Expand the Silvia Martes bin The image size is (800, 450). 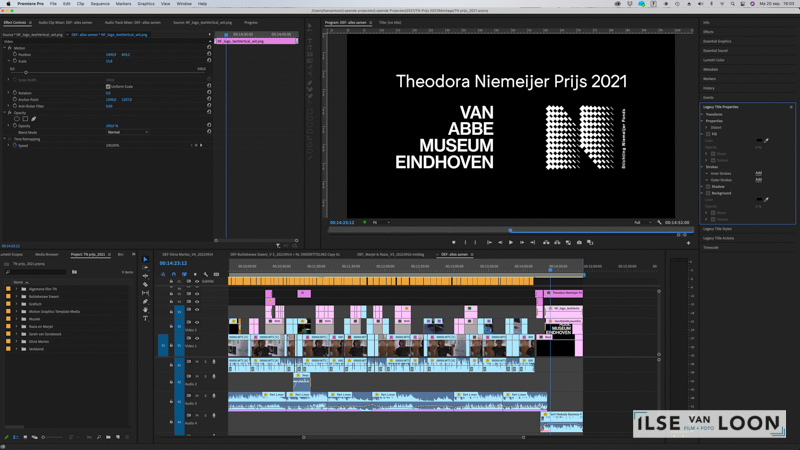tap(16, 341)
